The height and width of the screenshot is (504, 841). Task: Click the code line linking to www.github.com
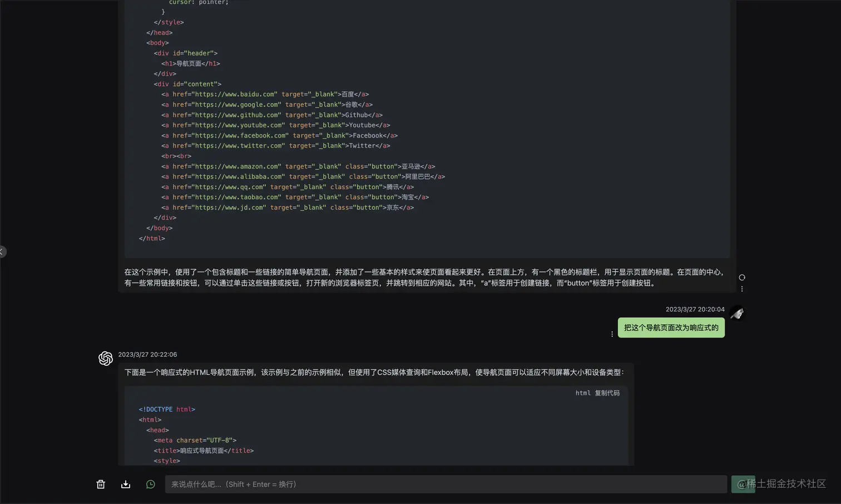click(272, 115)
